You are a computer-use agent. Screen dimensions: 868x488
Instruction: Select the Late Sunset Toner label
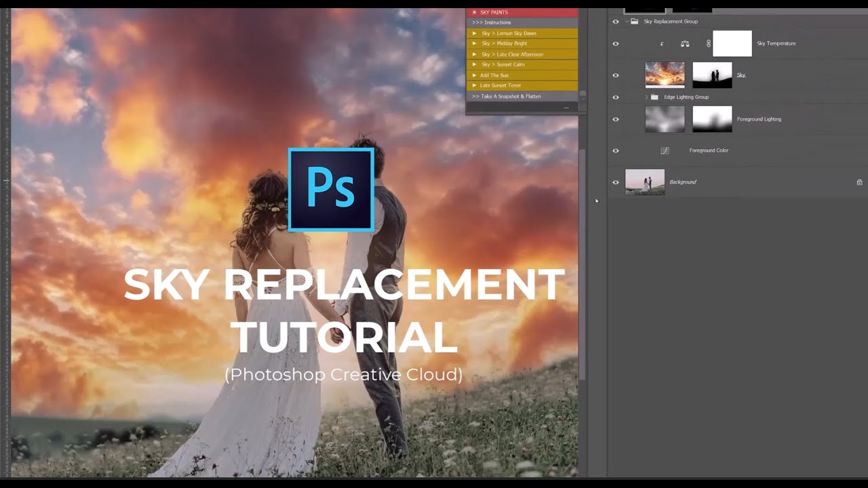click(500, 85)
